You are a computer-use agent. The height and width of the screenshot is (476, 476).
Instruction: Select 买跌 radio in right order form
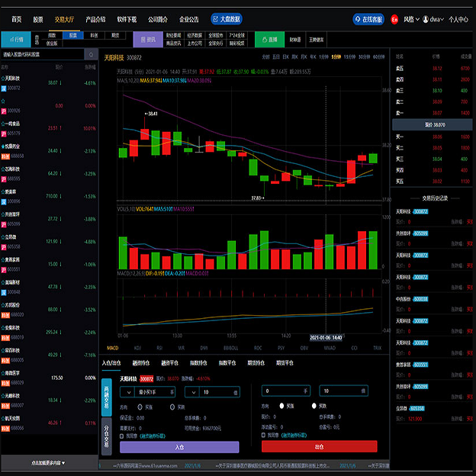(314, 406)
